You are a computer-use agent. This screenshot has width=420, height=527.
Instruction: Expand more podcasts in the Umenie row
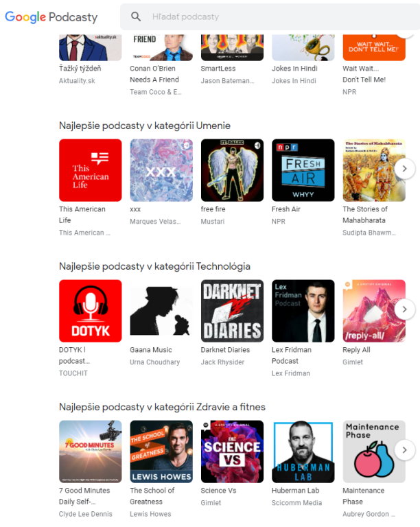(x=404, y=168)
